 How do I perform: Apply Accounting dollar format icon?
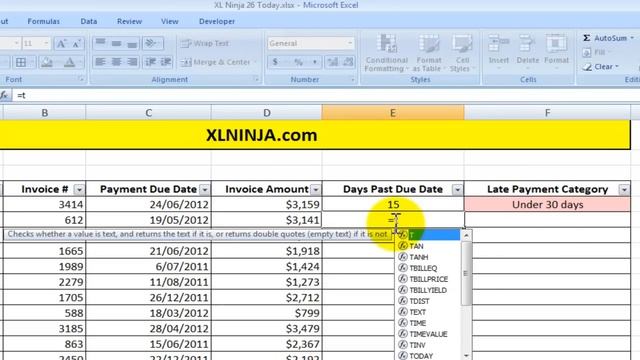(x=275, y=62)
